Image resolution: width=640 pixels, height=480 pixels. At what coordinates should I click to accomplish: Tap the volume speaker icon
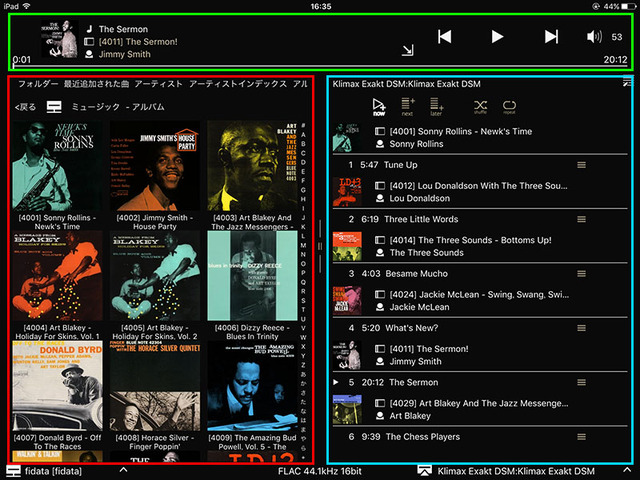(594, 37)
